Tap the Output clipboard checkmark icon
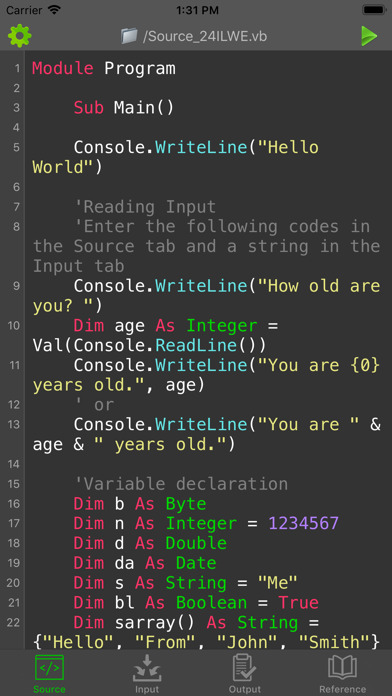The image size is (392, 696). point(245,668)
